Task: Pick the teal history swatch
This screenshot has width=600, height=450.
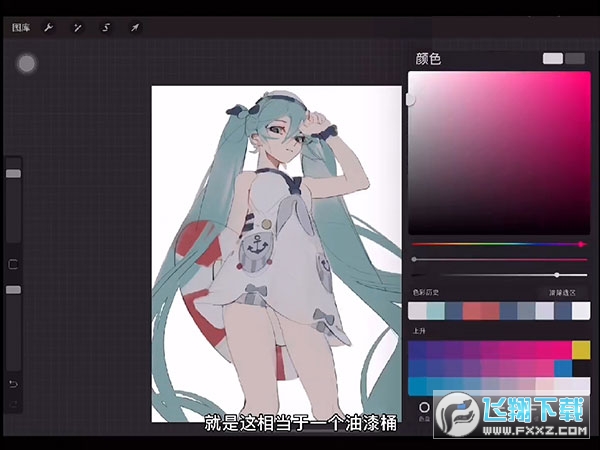Action: coord(435,311)
